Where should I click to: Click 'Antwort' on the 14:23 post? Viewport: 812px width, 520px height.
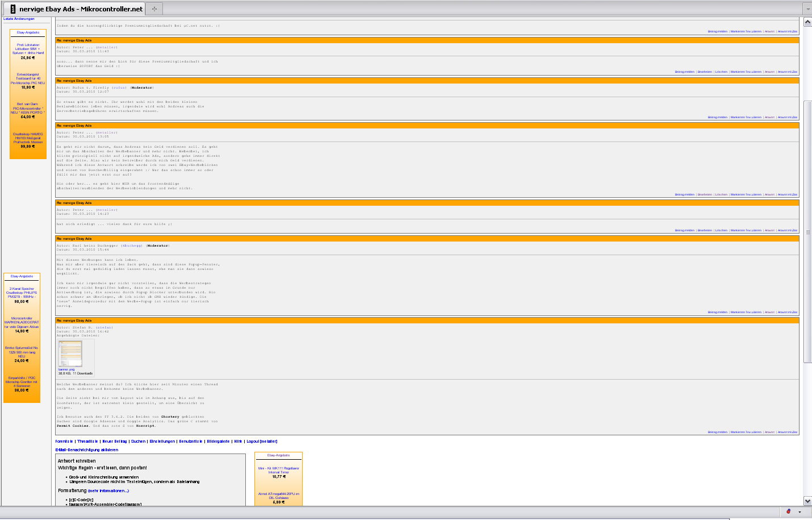tap(769, 231)
